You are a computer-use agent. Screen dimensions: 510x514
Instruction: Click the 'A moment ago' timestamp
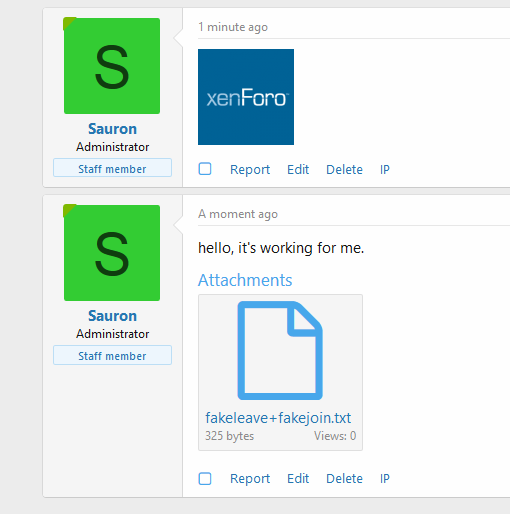point(238,214)
